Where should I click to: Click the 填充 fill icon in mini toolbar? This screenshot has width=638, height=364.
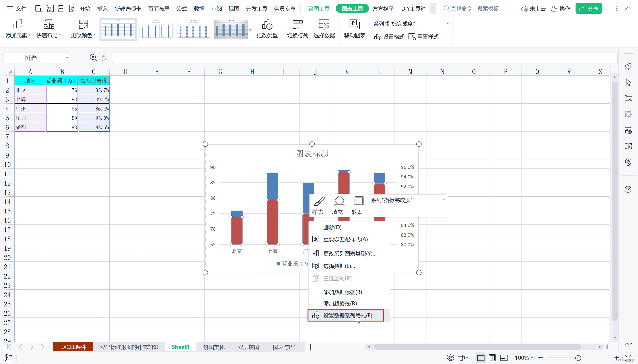[339, 201]
